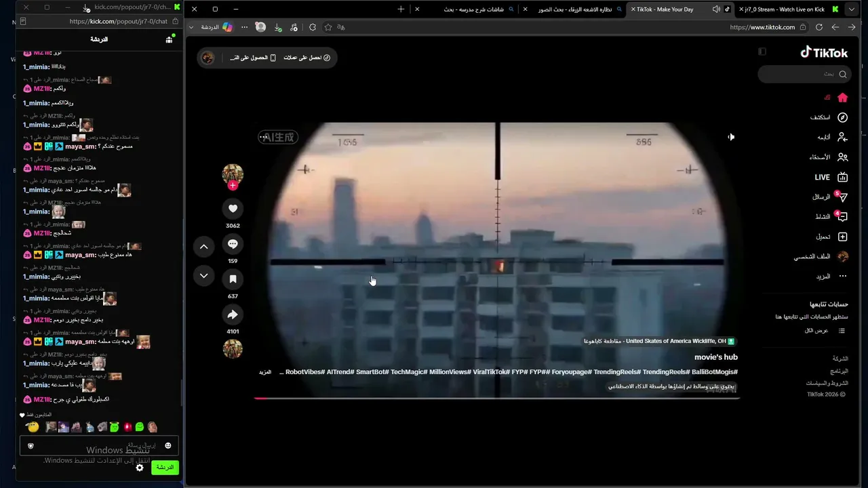
Task: Expand the 'البرنامج' footer section
Action: pyautogui.click(x=840, y=371)
